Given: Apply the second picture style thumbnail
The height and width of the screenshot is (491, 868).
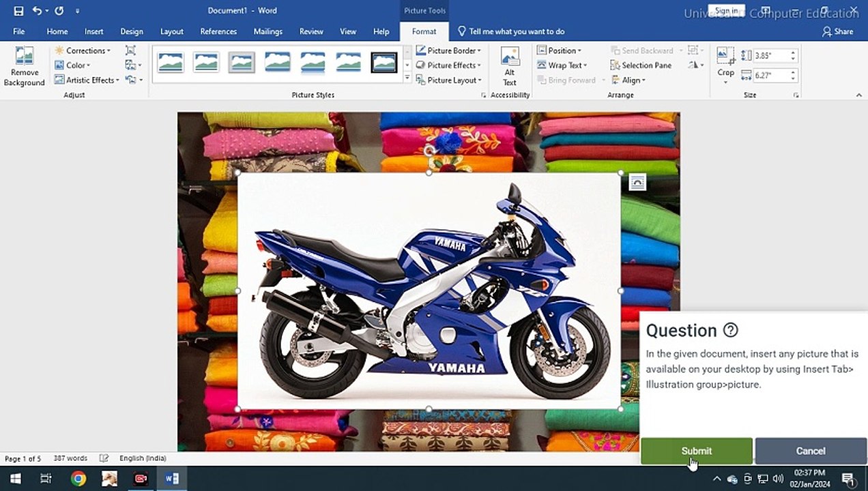Looking at the screenshot, I should point(206,63).
